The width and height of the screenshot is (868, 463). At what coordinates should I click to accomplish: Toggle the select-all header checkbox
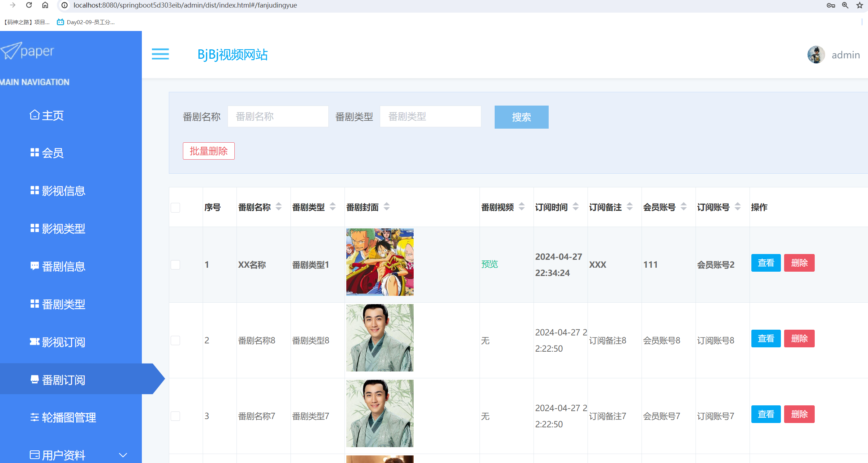point(175,208)
